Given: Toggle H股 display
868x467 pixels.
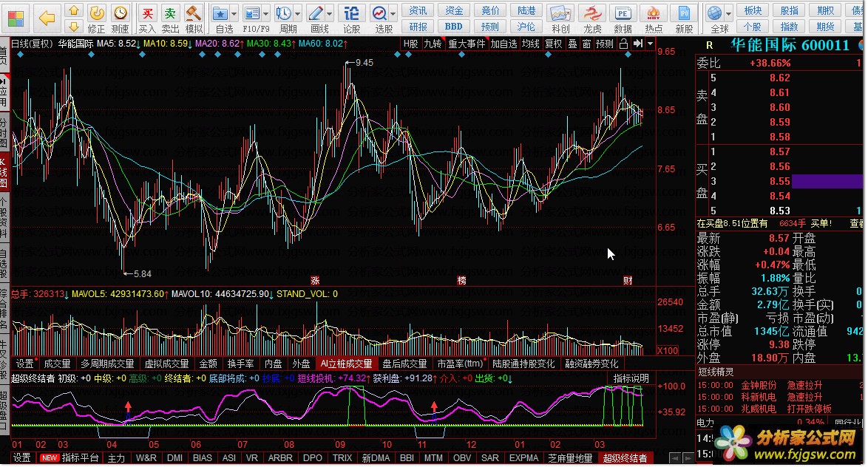Looking at the screenshot, I should click(x=411, y=44).
